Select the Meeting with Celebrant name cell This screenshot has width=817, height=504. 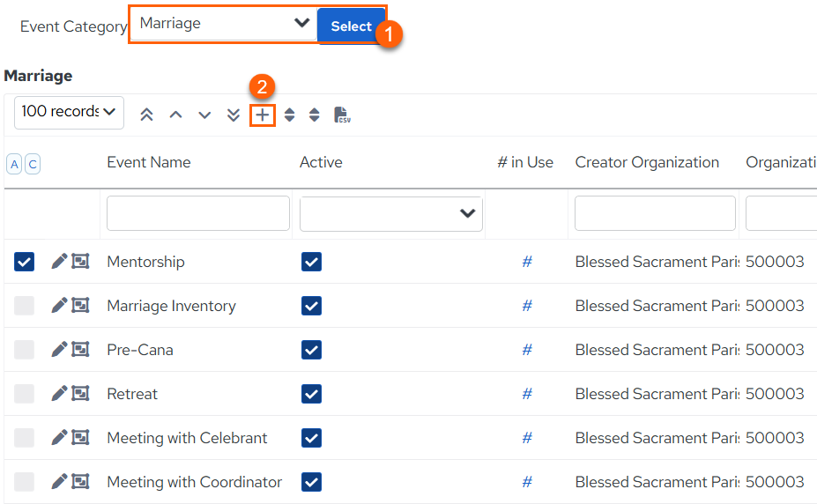187,438
